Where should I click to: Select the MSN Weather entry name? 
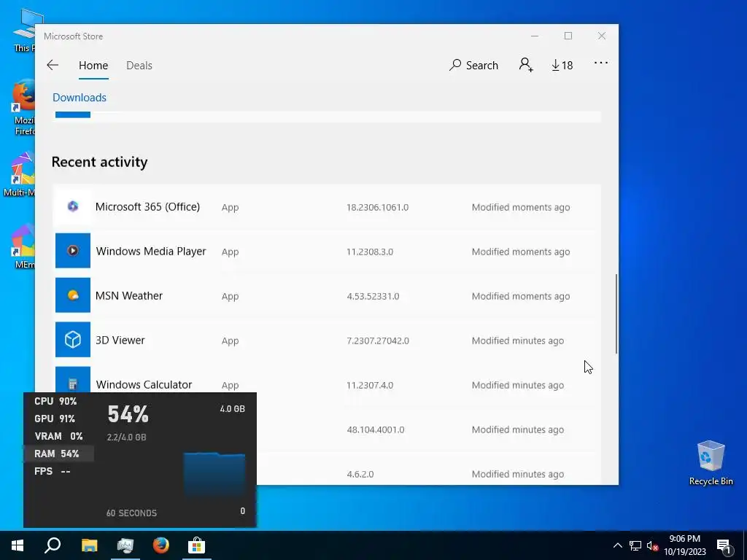click(129, 296)
